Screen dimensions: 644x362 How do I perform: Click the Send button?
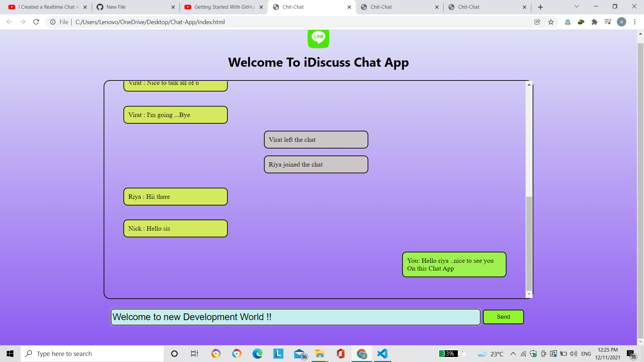pyautogui.click(x=503, y=317)
